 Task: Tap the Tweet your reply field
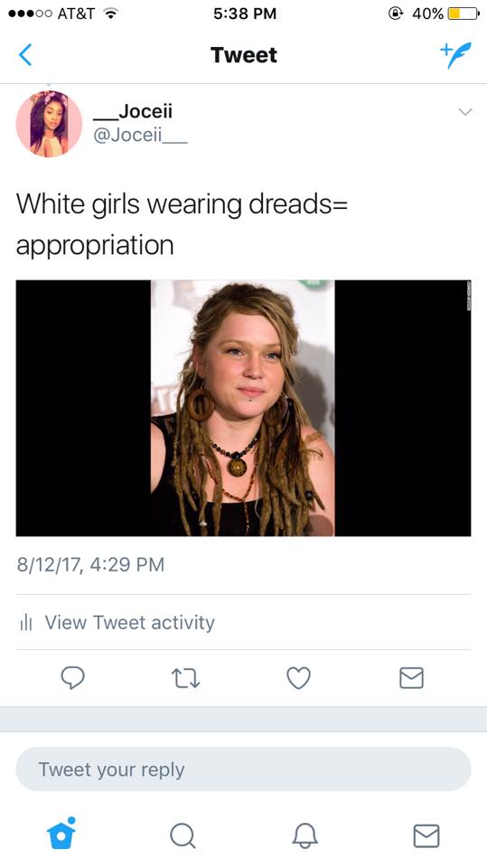tap(244, 769)
